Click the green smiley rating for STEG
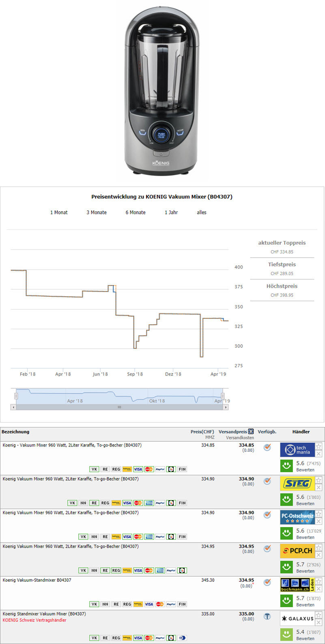This screenshot has height=644, width=325. [286, 499]
